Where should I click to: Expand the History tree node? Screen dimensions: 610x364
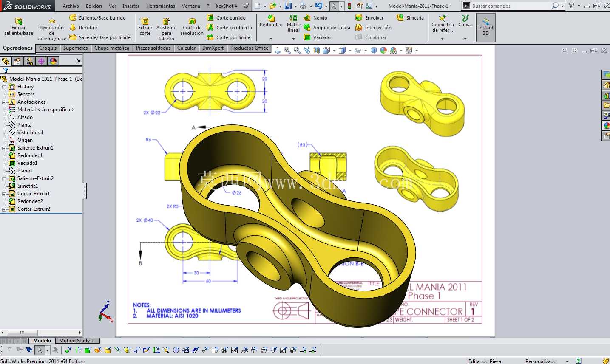point(4,87)
